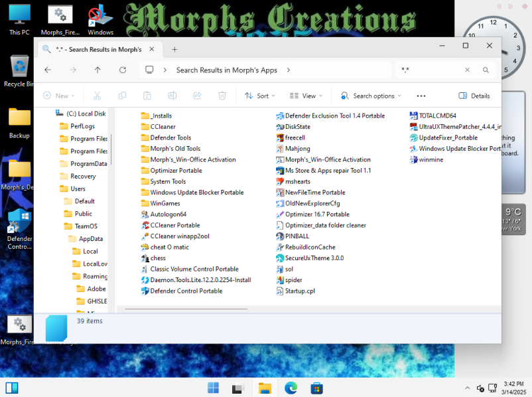The image size is (532, 397).
Task: Open the CCleaner Portable application
Action: click(170, 225)
